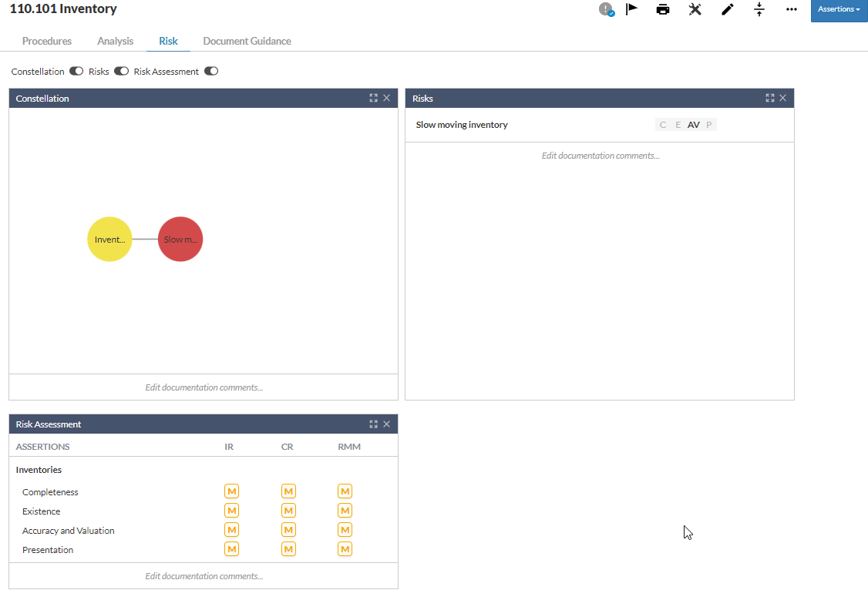Open Completeness inherent risk M selector
This screenshot has height=590, width=868.
coord(231,491)
